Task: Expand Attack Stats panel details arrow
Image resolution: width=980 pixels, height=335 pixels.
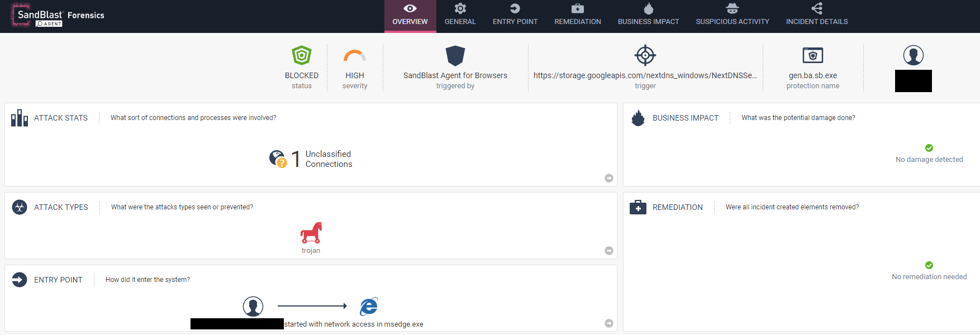Action: (x=609, y=178)
